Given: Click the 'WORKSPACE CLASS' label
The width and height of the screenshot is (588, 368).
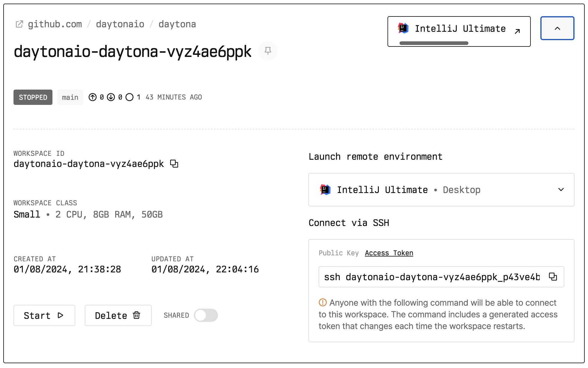Looking at the screenshot, I should [x=45, y=203].
